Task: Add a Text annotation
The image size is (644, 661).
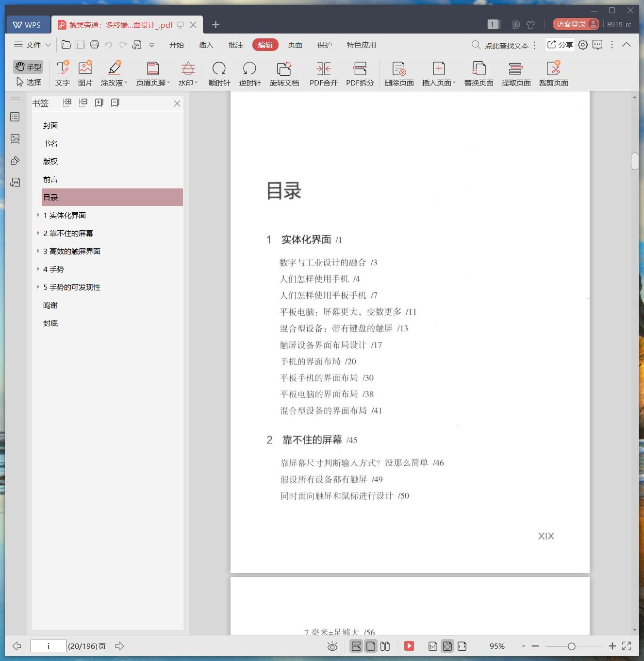Action: tap(63, 74)
